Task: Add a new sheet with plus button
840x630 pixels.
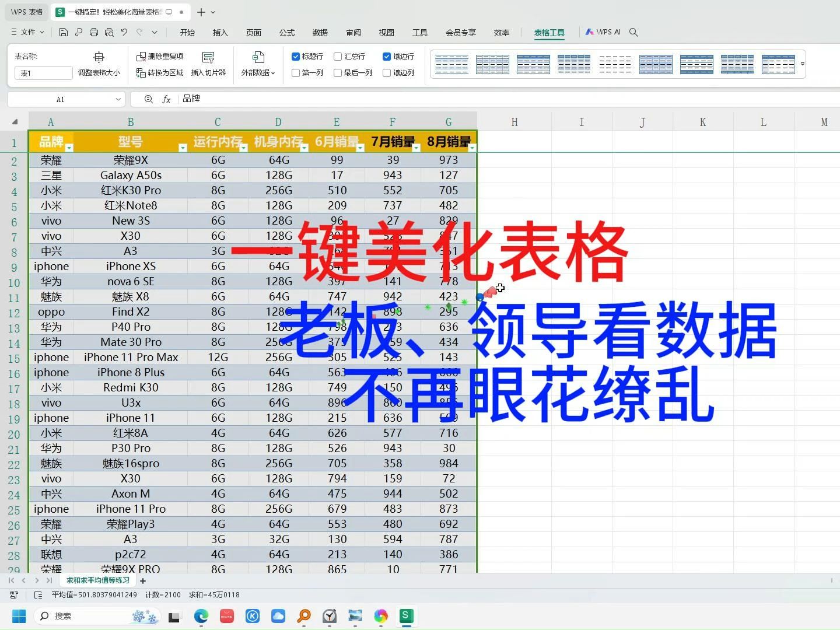Action: click(143, 580)
